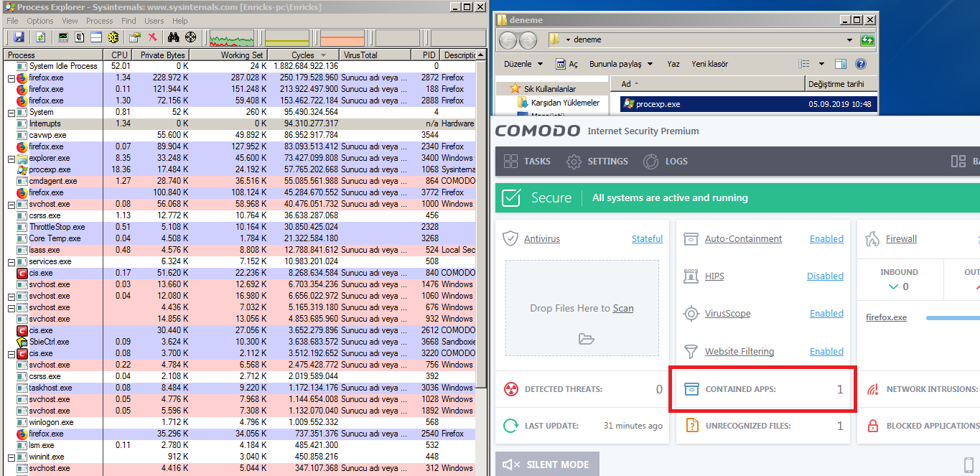Click the question-mark file icon beside Unrecognized Files
The height and width of the screenshot is (476, 980).
691,426
